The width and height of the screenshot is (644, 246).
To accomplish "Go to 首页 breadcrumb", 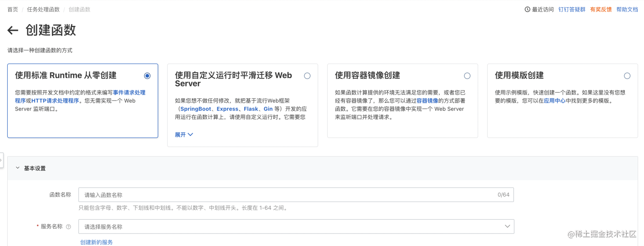I will coord(13,9).
